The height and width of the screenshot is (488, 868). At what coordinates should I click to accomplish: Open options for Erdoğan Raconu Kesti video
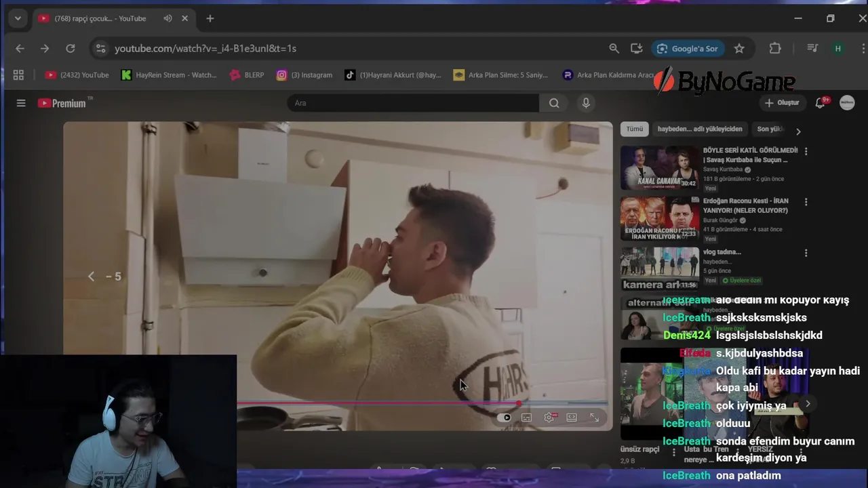coord(806,202)
